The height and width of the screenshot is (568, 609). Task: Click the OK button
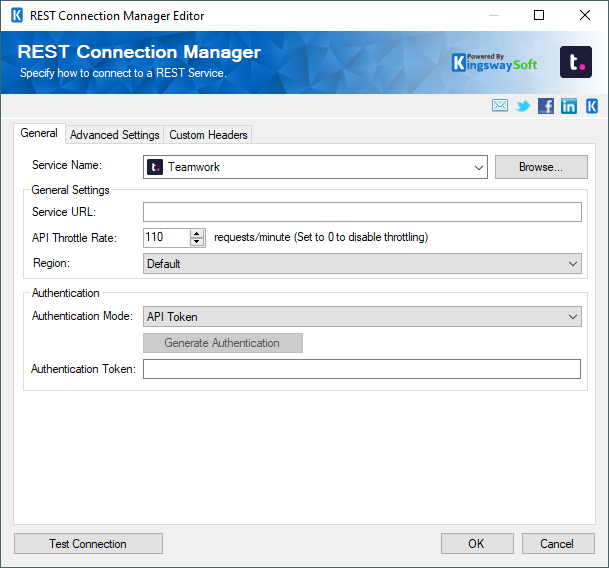[477, 544]
